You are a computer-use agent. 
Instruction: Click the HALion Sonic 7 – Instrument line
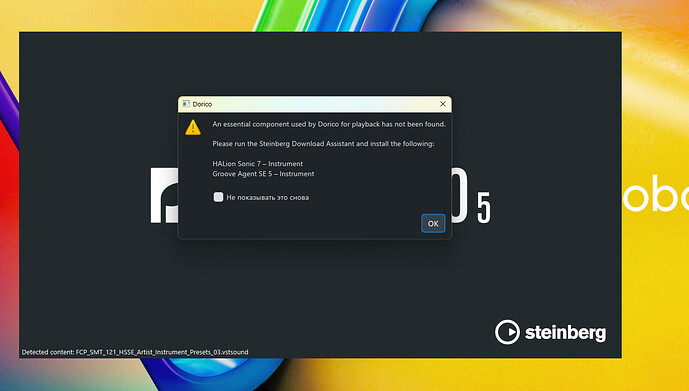tap(257, 163)
